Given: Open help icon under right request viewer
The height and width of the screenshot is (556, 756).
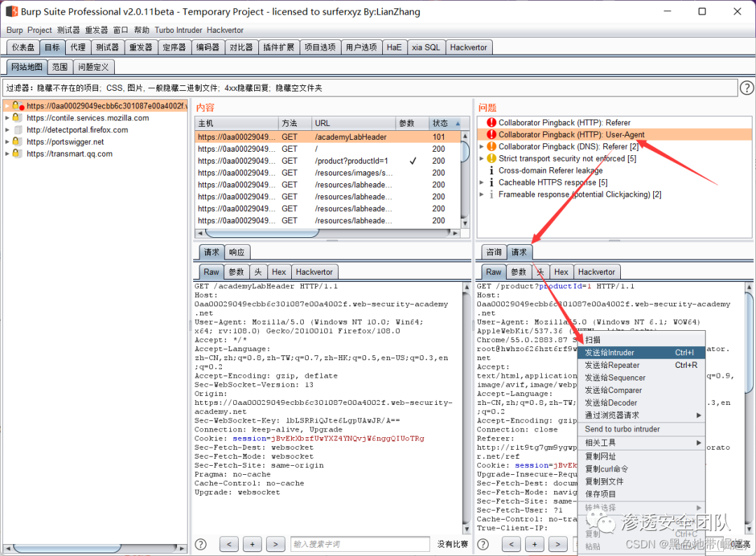Looking at the screenshot, I should 482,544.
